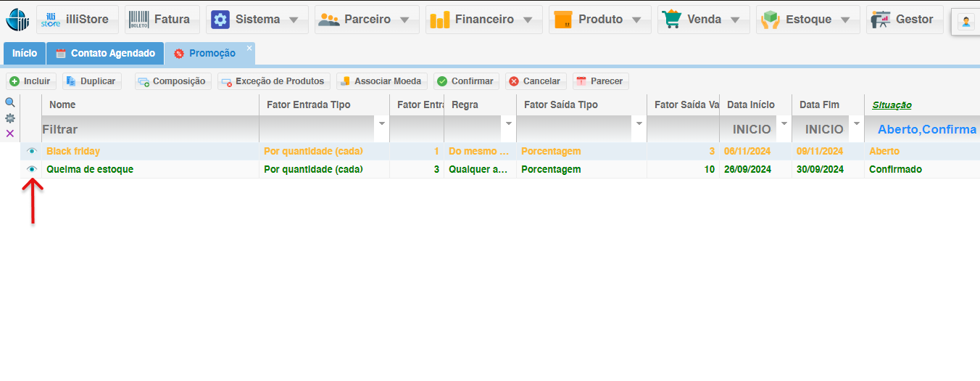The width and height of the screenshot is (980, 381).
Task: Open the user profile avatar icon
Action: 966,21
